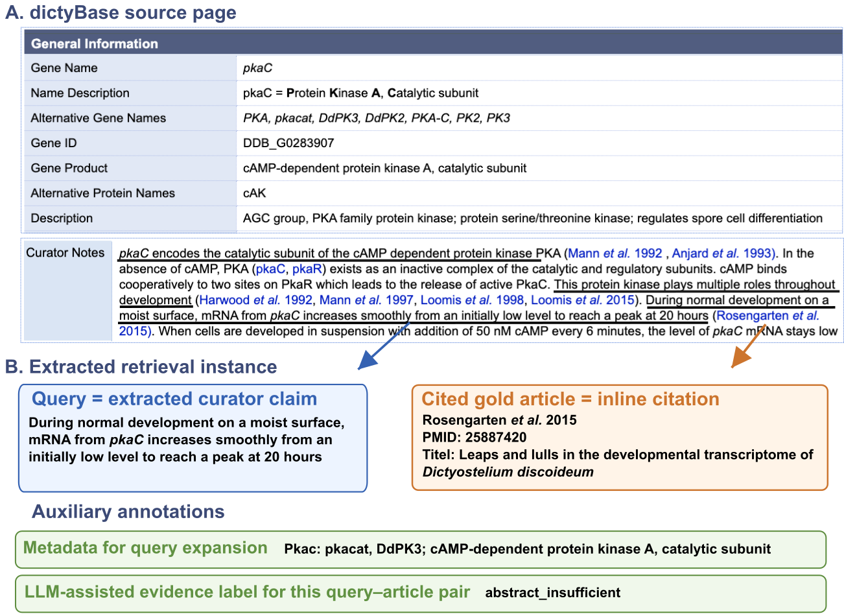The image size is (844, 616).
Task: Click the blue arrow pointing to query box
Action: click(384, 346)
